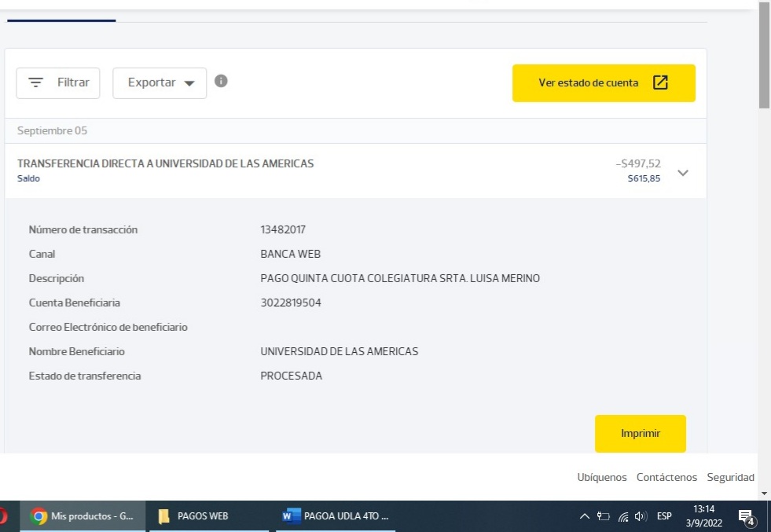Click the information icon next to Exportar
The height and width of the screenshot is (532, 771).
tap(222, 81)
